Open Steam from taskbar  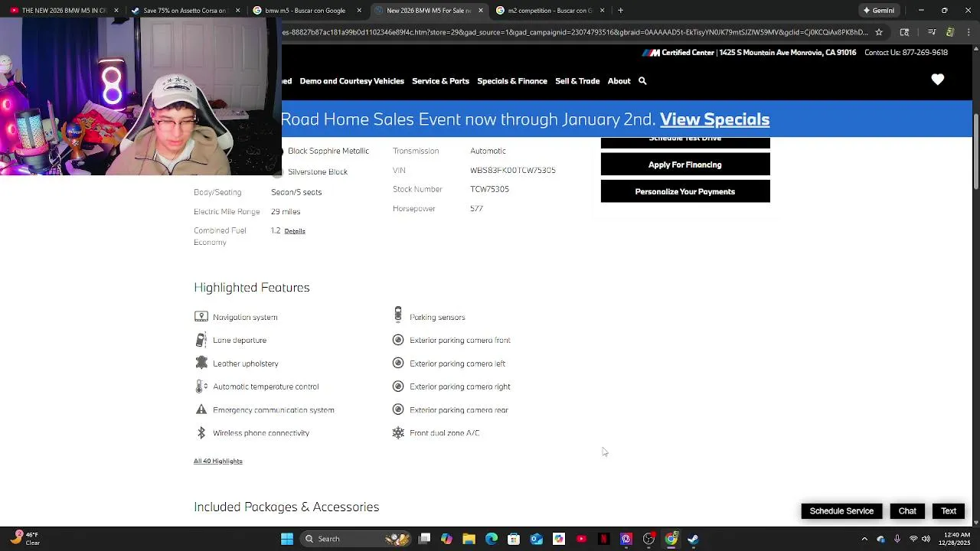pos(693,539)
